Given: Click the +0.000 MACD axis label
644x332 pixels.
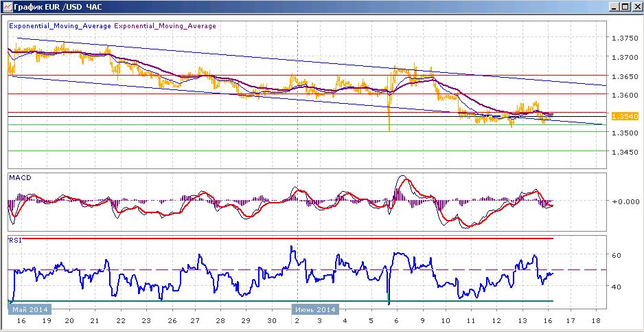Looking at the screenshot, I should 624,201.
